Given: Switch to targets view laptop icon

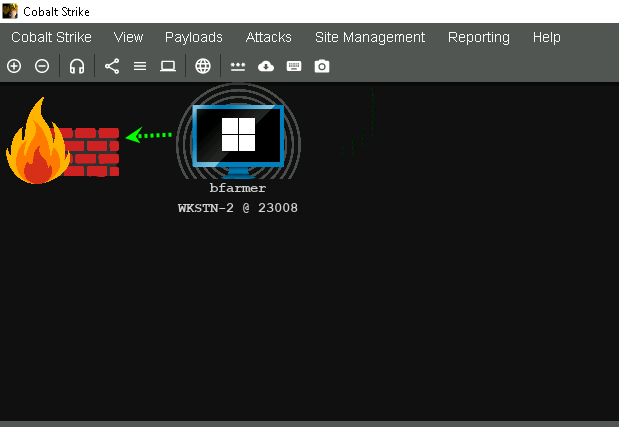Looking at the screenshot, I should (168, 66).
